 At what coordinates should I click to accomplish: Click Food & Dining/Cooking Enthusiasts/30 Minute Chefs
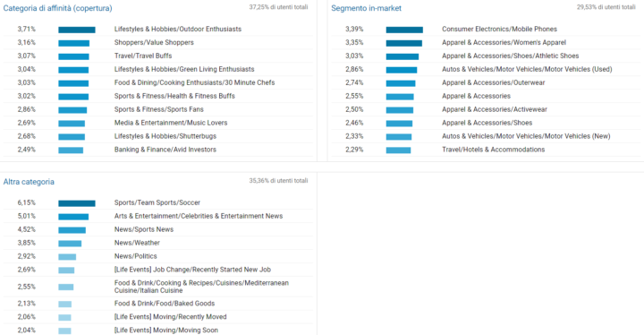point(195,82)
